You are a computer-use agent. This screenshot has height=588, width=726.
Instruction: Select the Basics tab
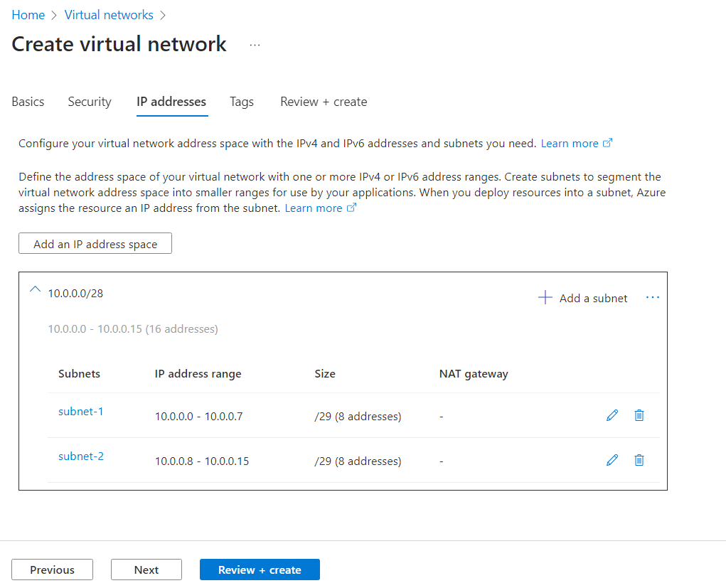click(27, 102)
